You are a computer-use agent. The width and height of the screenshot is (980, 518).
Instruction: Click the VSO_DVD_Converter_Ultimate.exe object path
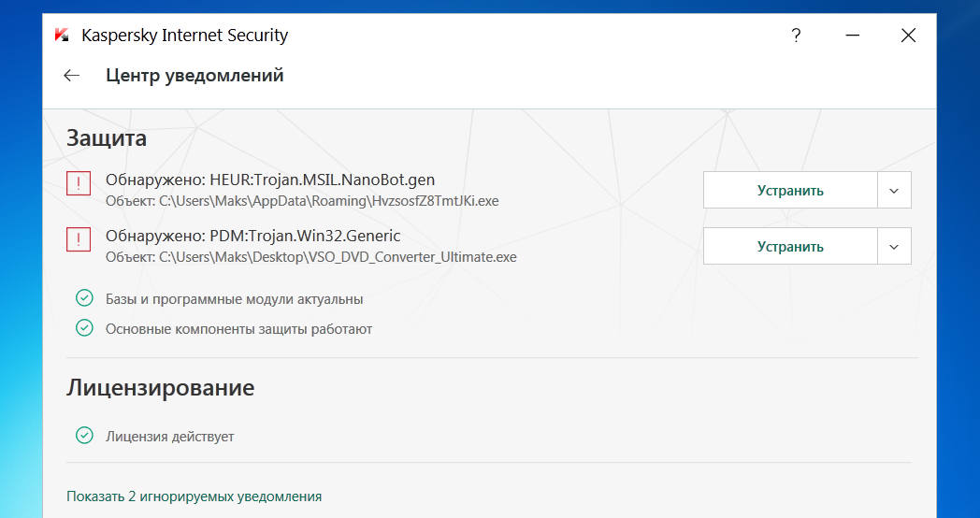310,256
